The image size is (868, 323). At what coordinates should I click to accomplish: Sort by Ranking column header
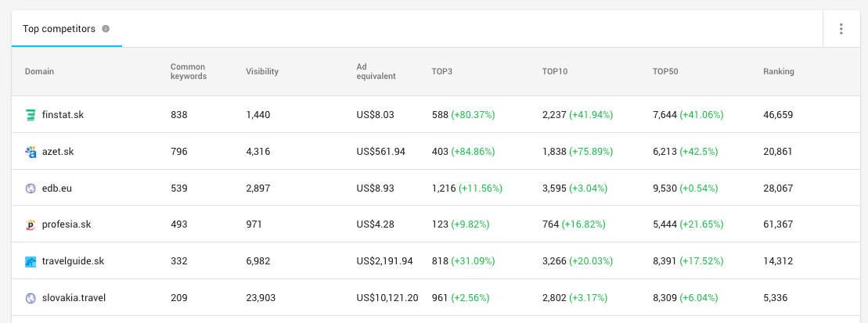(778, 71)
